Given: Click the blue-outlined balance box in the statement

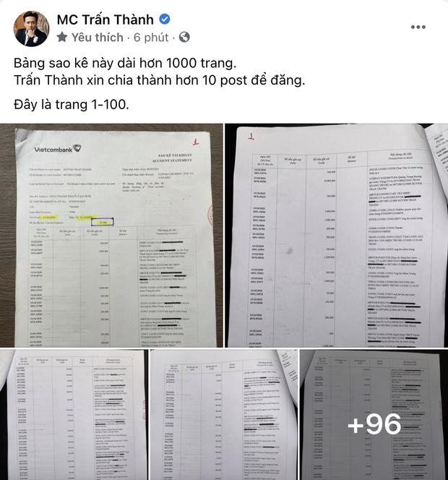Looking at the screenshot, I should pos(102,222).
